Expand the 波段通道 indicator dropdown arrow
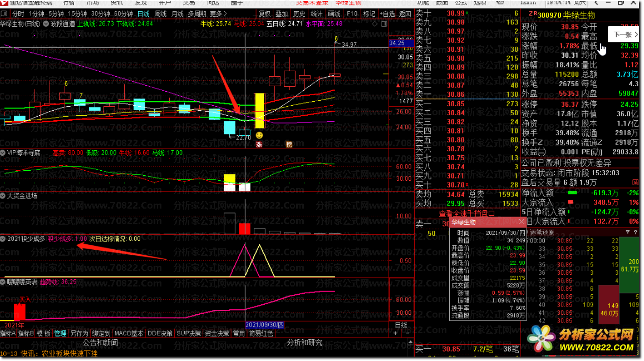Screen dimensions: 644x361 (46, 24)
